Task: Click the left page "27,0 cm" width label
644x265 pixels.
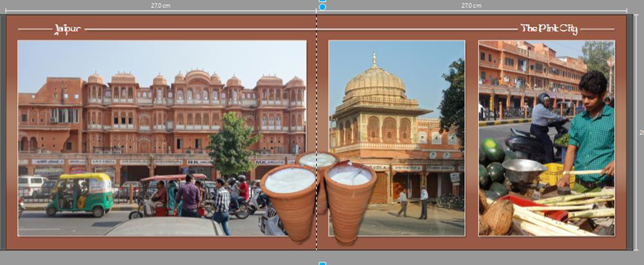Action: pyautogui.click(x=161, y=5)
